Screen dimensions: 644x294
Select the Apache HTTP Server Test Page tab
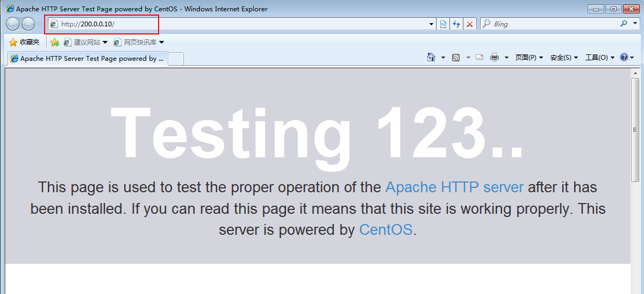pos(88,58)
